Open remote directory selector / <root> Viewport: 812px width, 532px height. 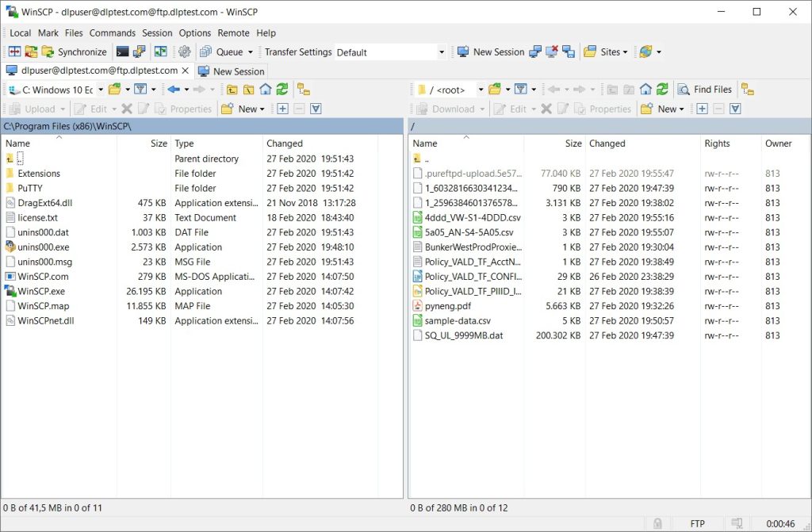[450, 90]
